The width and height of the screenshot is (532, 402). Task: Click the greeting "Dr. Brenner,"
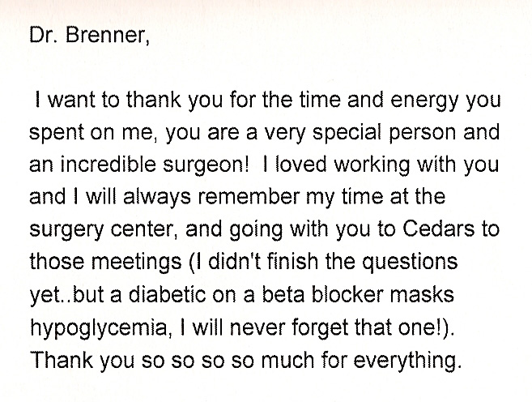(89, 35)
